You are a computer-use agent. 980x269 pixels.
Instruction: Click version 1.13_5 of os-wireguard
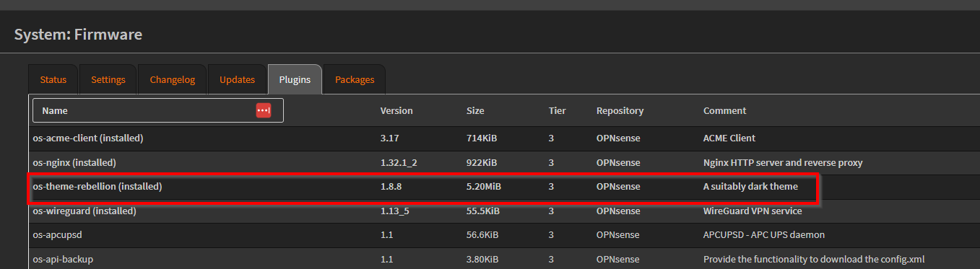(x=395, y=211)
